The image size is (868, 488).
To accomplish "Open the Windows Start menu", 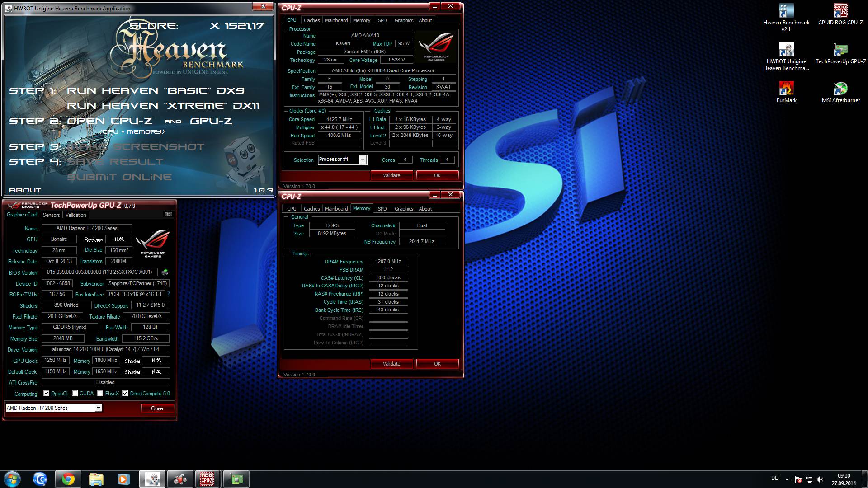I will point(12,479).
